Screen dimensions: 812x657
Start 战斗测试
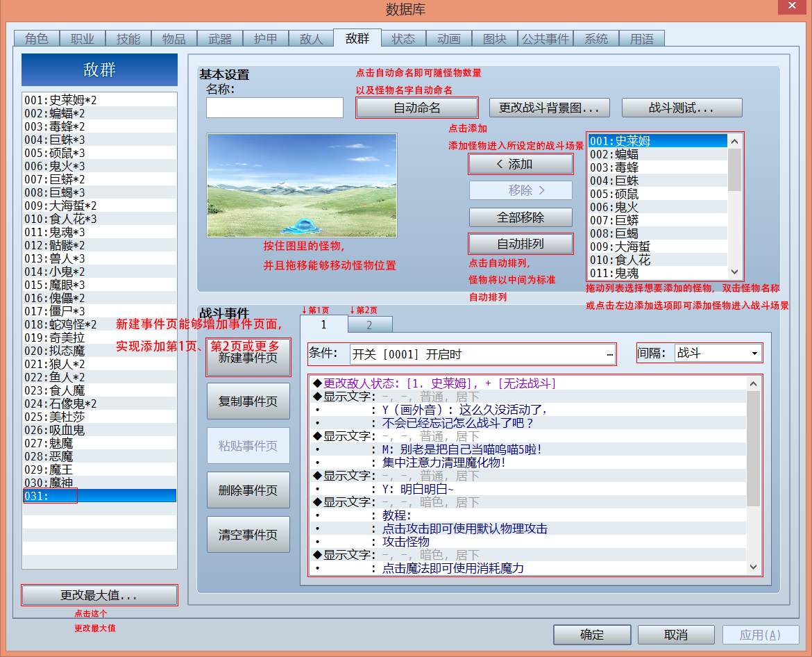pos(682,108)
